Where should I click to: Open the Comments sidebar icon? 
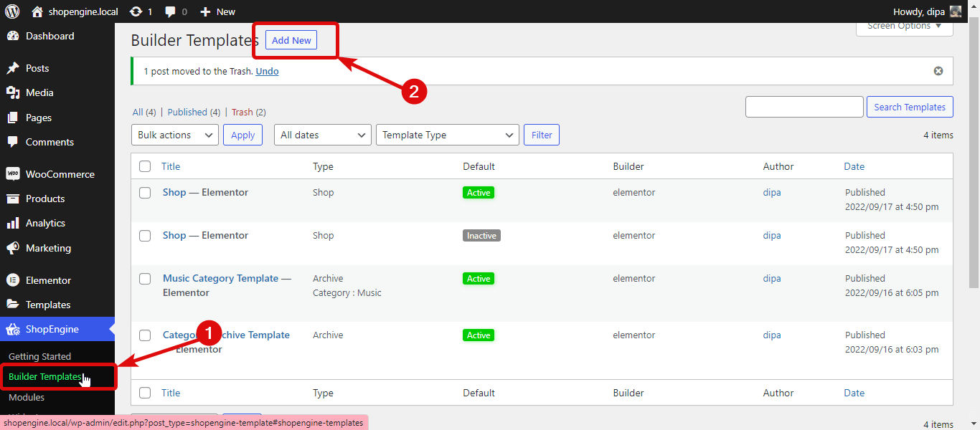coord(13,142)
